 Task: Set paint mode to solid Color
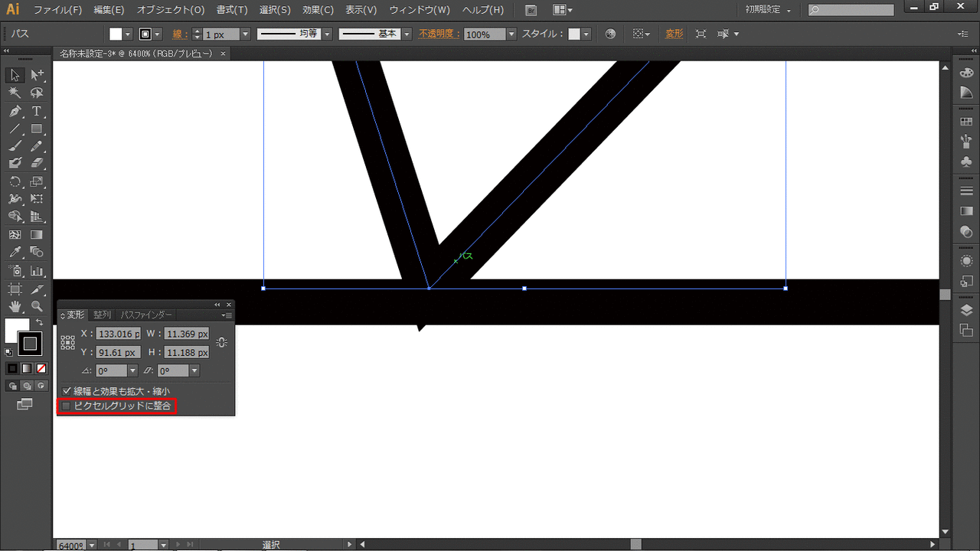12,369
